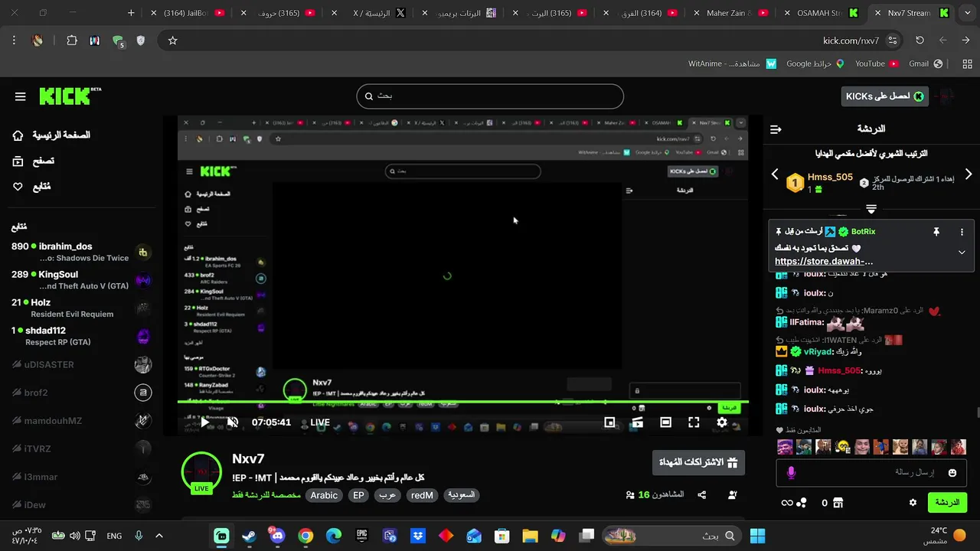980x551 pixels.
Task: Open a new browser tab
Action: 131,13
